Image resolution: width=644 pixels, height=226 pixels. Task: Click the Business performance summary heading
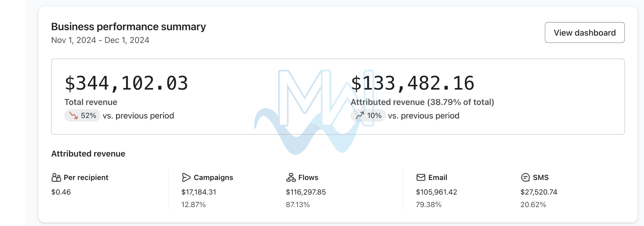pyautogui.click(x=129, y=27)
